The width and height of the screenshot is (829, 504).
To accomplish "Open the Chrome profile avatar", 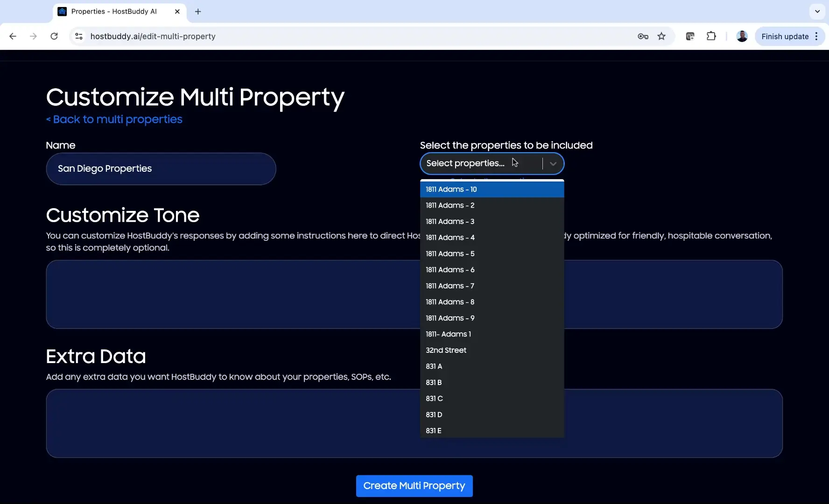I will click(742, 36).
